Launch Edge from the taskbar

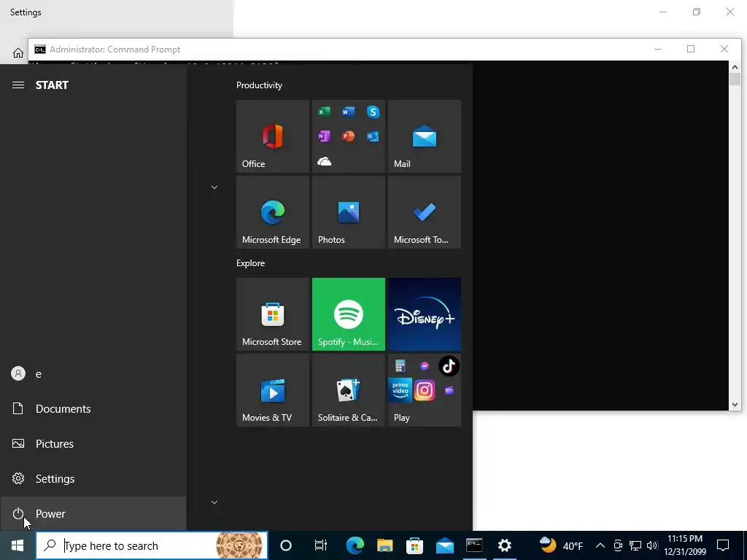tap(355, 545)
